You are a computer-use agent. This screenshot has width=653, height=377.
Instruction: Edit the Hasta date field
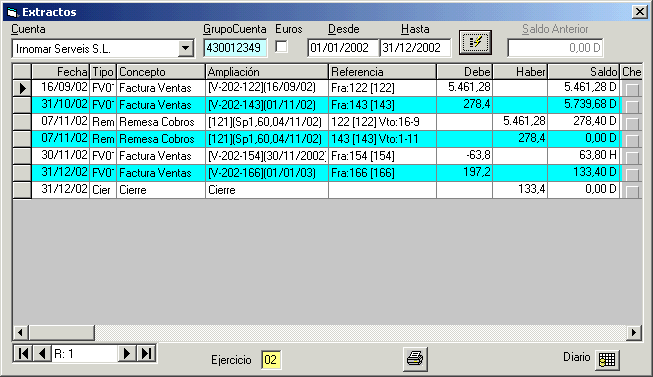pos(415,47)
